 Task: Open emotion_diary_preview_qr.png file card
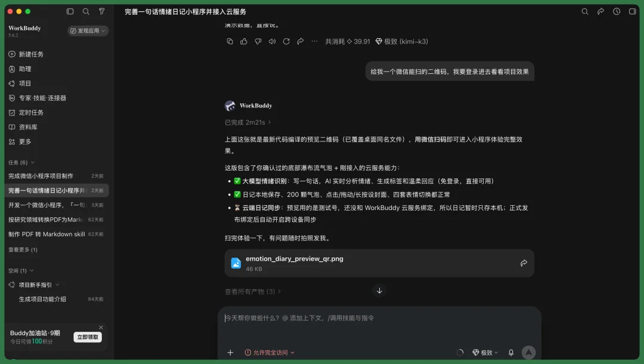click(x=379, y=263)
